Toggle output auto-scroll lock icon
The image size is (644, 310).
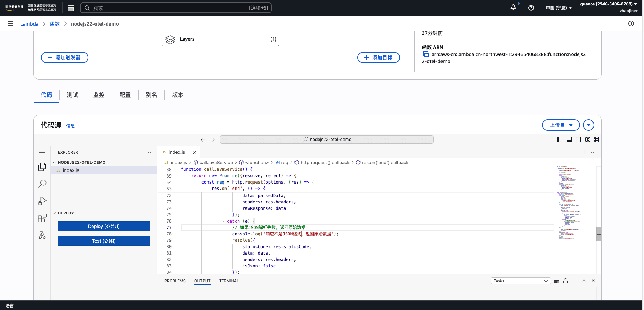565,281
